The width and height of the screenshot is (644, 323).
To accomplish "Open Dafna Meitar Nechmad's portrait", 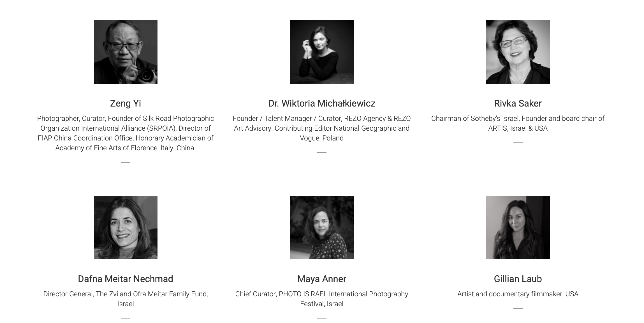I will (126, 227).
